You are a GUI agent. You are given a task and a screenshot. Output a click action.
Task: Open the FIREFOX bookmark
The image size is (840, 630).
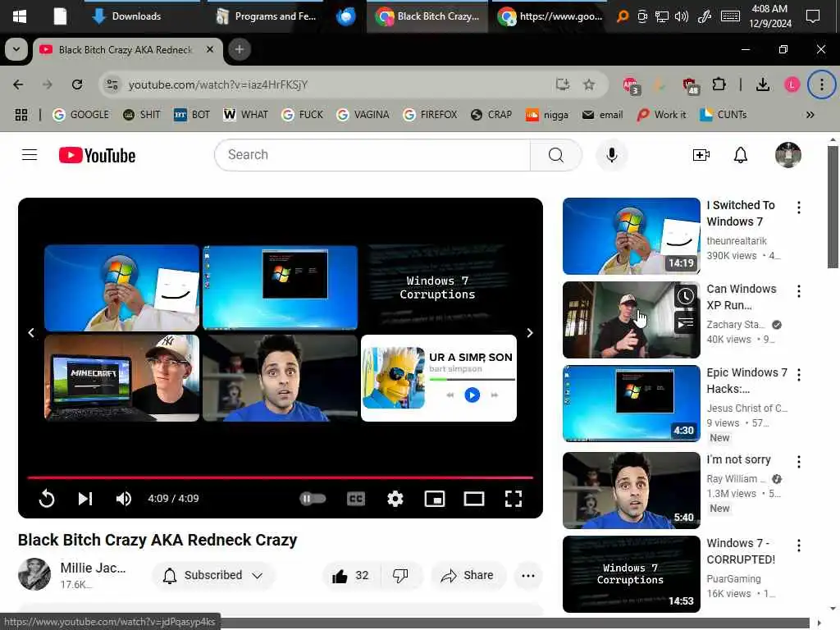tap(430, 115)
